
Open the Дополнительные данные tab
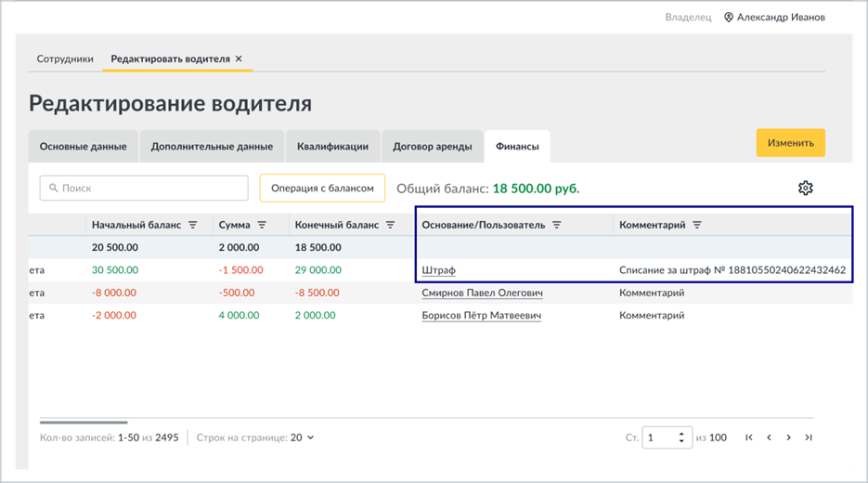coord(212,146)
